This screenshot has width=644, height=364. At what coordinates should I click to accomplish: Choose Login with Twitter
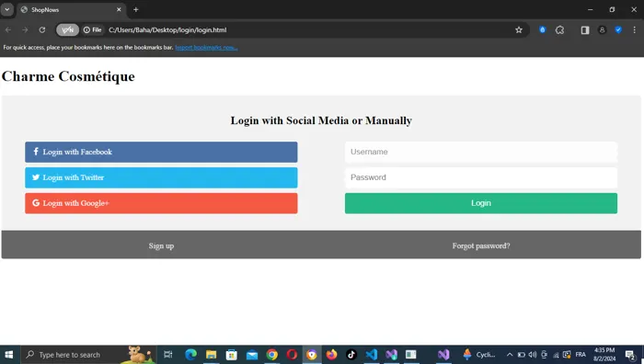[161, 177]
